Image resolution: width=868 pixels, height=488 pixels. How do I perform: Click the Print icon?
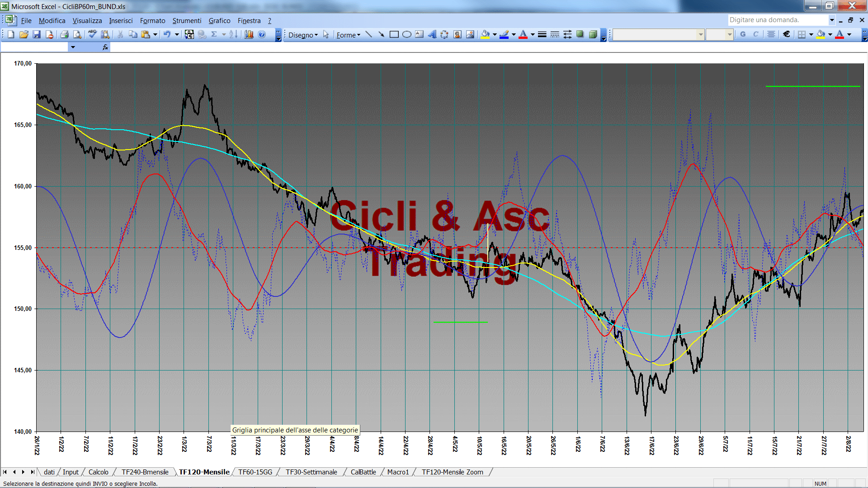click(x=64, y=34)
